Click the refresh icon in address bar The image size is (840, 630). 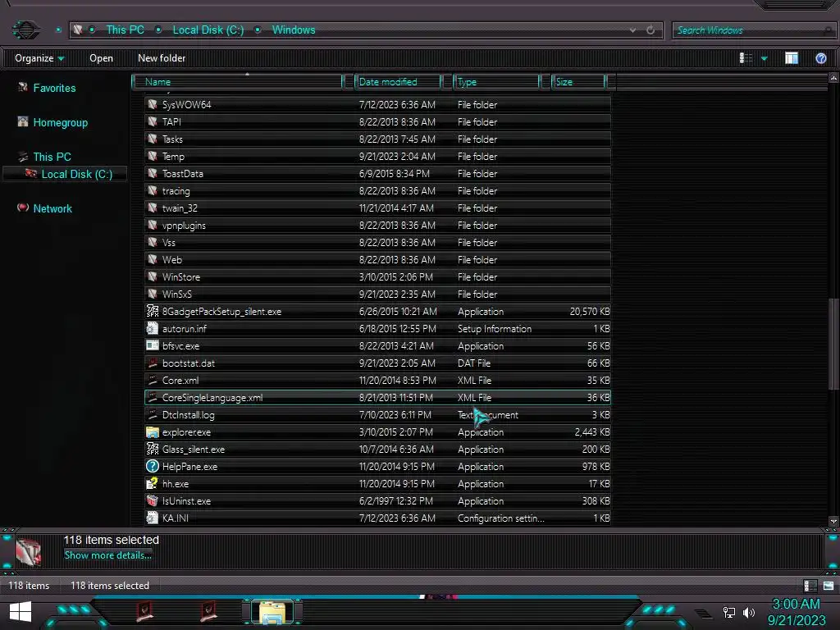pos(651,30)
